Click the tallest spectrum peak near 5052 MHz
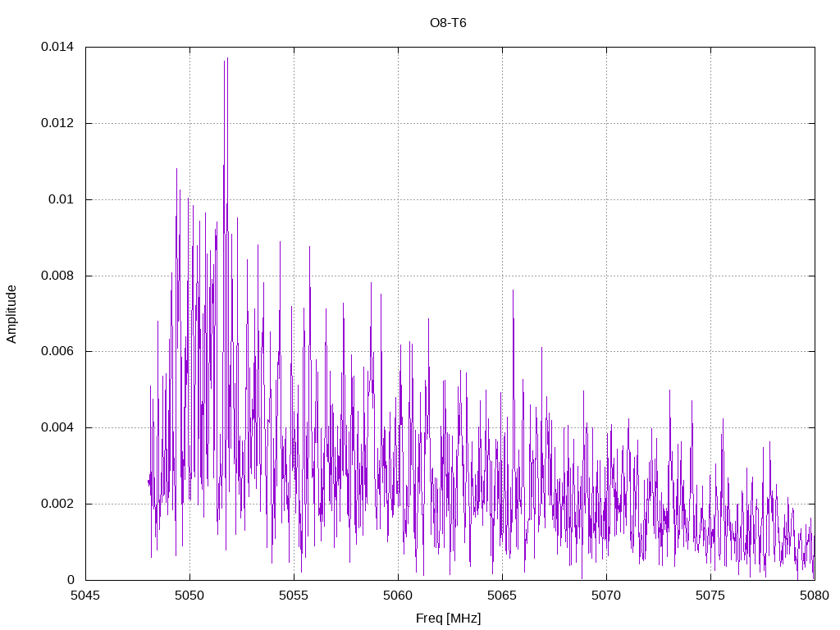The height and width of the screenshot is (630, 840). [227, 59]
